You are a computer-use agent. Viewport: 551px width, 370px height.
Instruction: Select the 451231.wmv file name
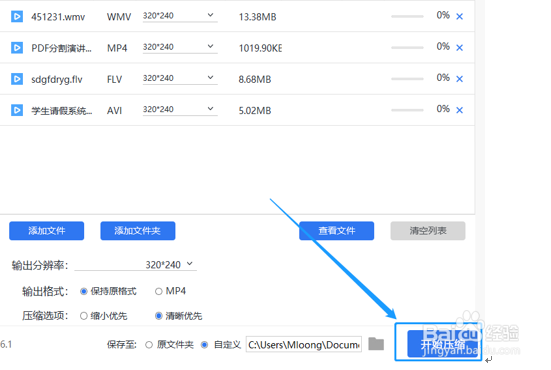click(58, 17)
